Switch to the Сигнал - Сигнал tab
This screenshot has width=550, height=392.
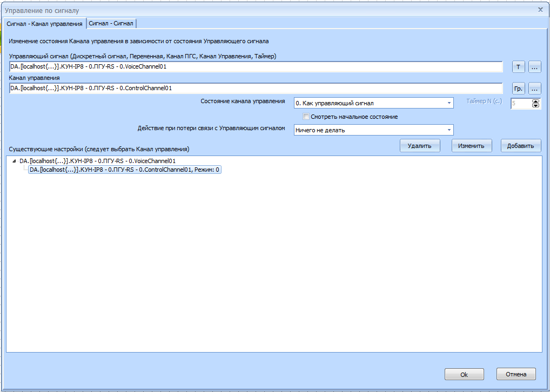112,23
